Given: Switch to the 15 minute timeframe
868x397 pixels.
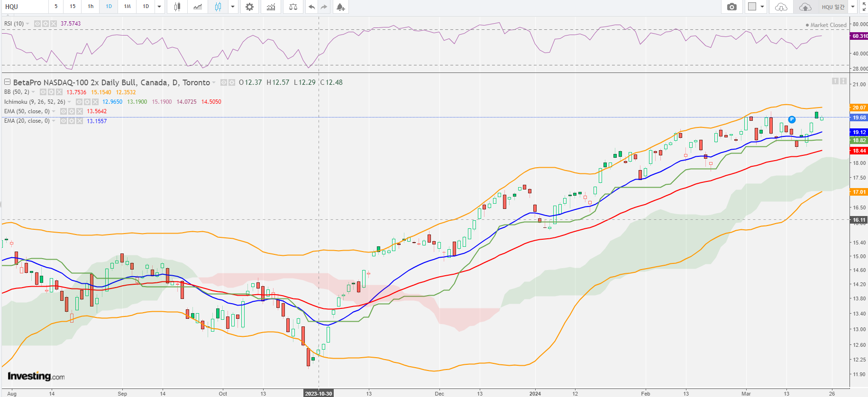Looking at the screenshot, I should pos(73,7).
